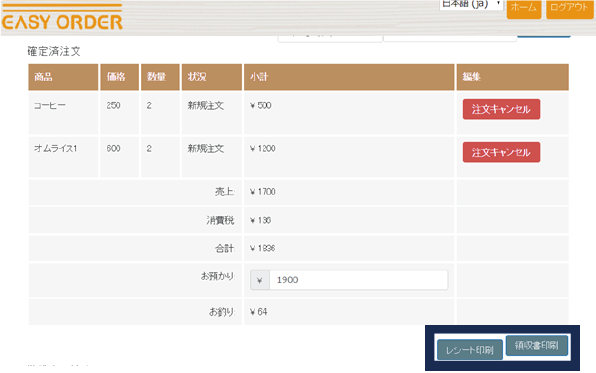
Task: Print receipt with レシート印刷 button
Action: tap(469, 350)
